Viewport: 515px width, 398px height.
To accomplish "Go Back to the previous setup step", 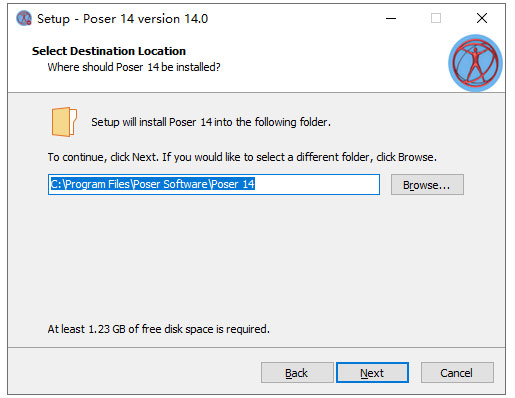I will tap(297, 373).
